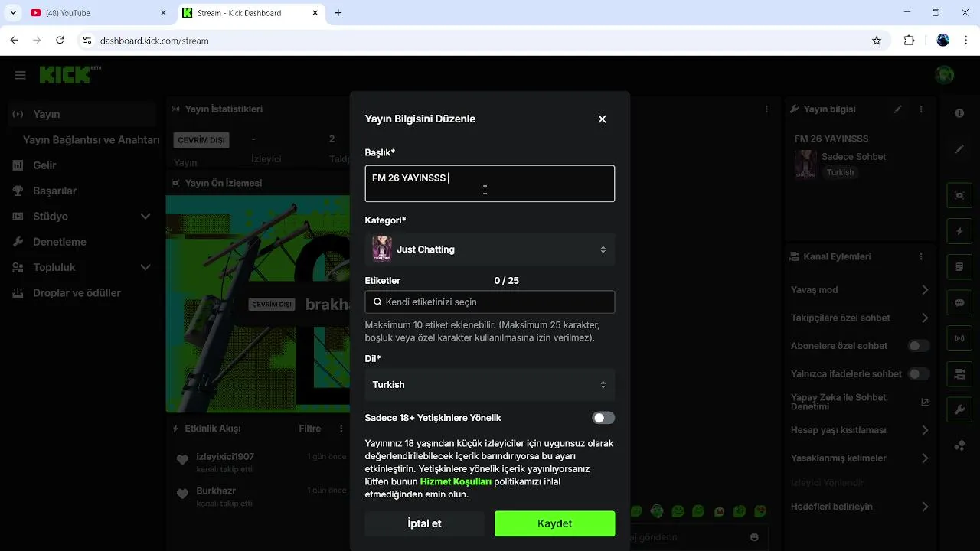Screen dimensions: 980x551
Task: Click the three-dots cluster icon in sidebar
Action: pos(959,446)
